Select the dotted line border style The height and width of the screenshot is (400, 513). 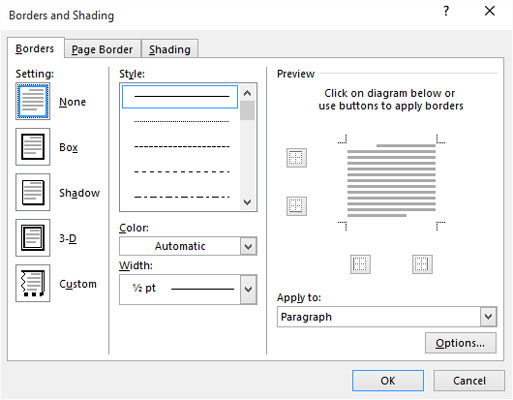pos(181,122)
